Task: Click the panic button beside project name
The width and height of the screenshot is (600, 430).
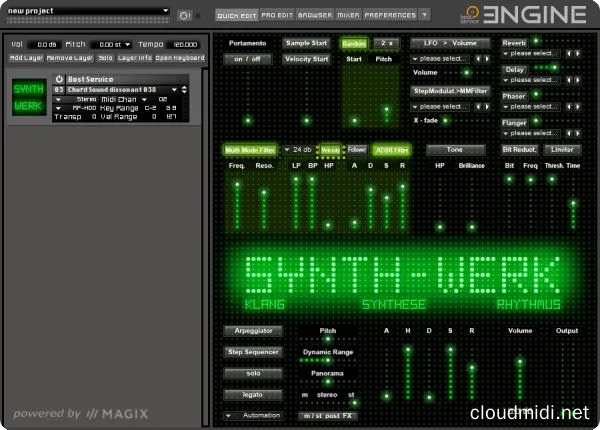Action: [183, 15]
